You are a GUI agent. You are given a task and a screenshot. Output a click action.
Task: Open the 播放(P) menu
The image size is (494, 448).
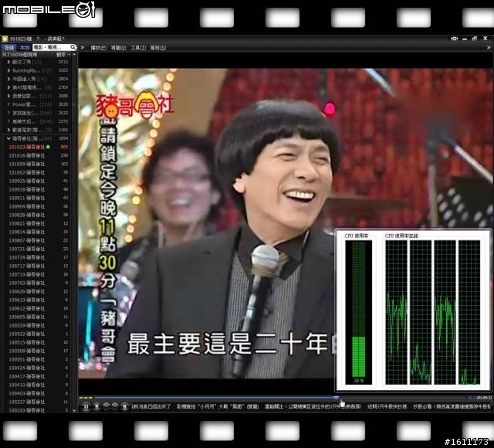(x=98, y=48)
